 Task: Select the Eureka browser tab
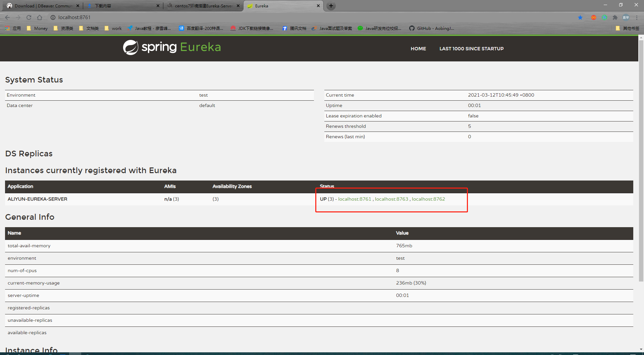point(283,6)
